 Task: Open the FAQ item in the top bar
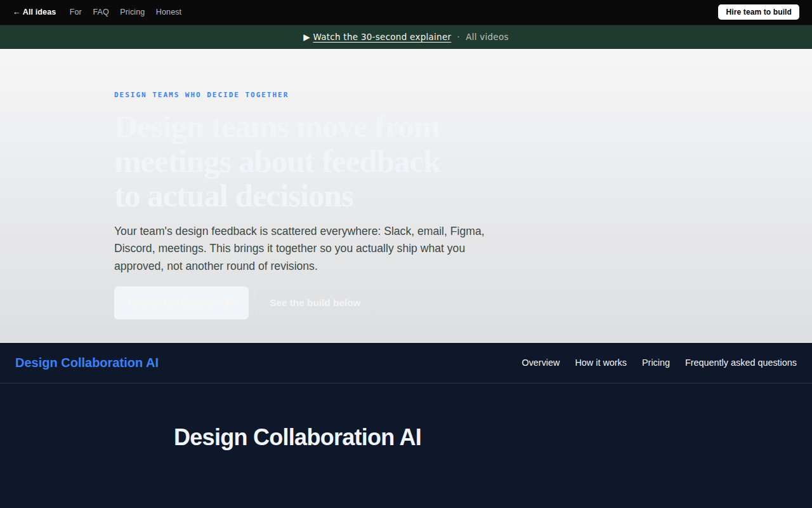(101, 12)
